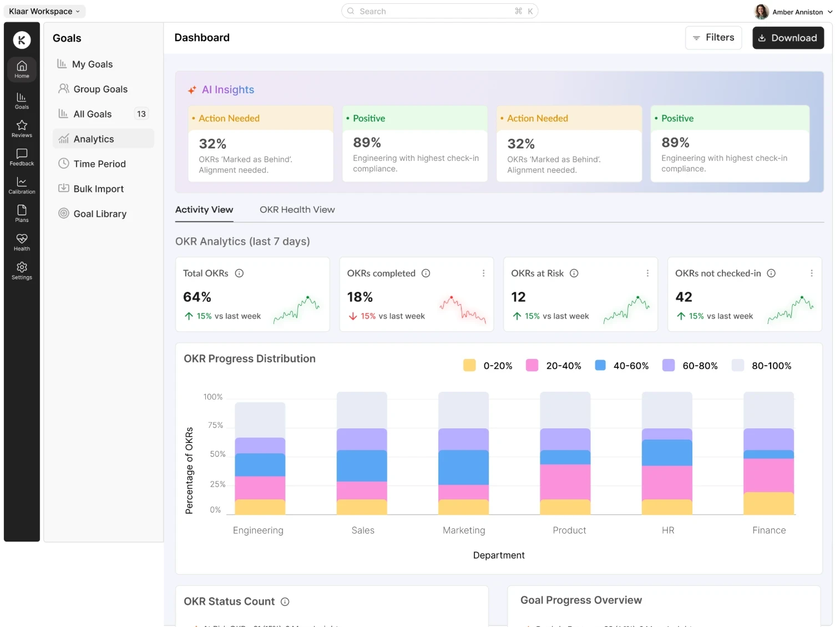Open Plans in the sidebar
Viewport: 840px width, 627px height.
point(22,214)
